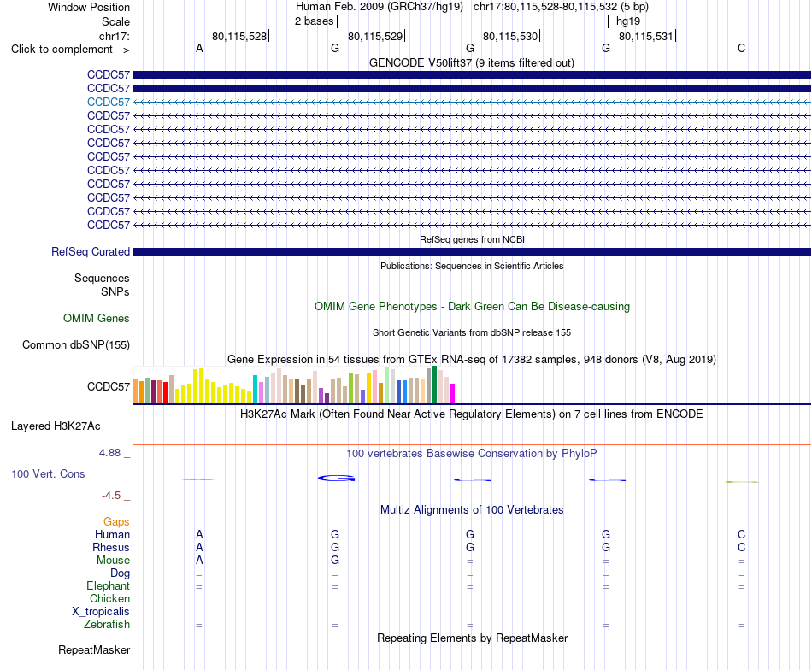Click the large blue G PhyloP logo
This screenshot has width=812, height=670.
[x=337, y=478]
